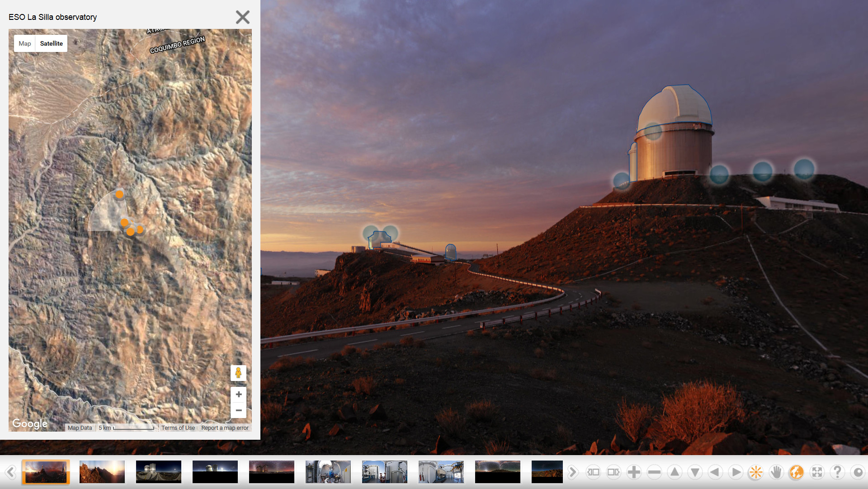This screenshot has height=489, width=868.
Task: Zoom in the Google map
Action: (239, 394)
